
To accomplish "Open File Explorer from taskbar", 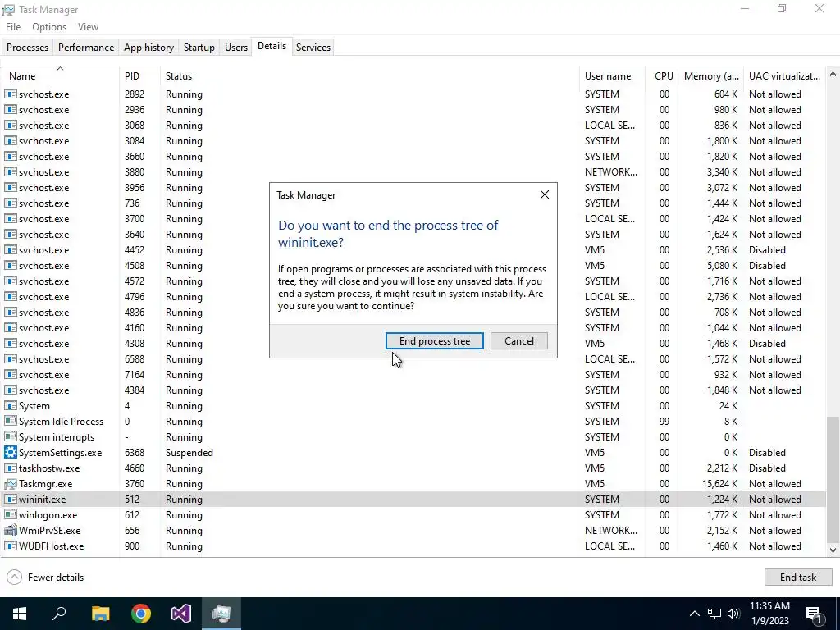I will click(100, 614).
